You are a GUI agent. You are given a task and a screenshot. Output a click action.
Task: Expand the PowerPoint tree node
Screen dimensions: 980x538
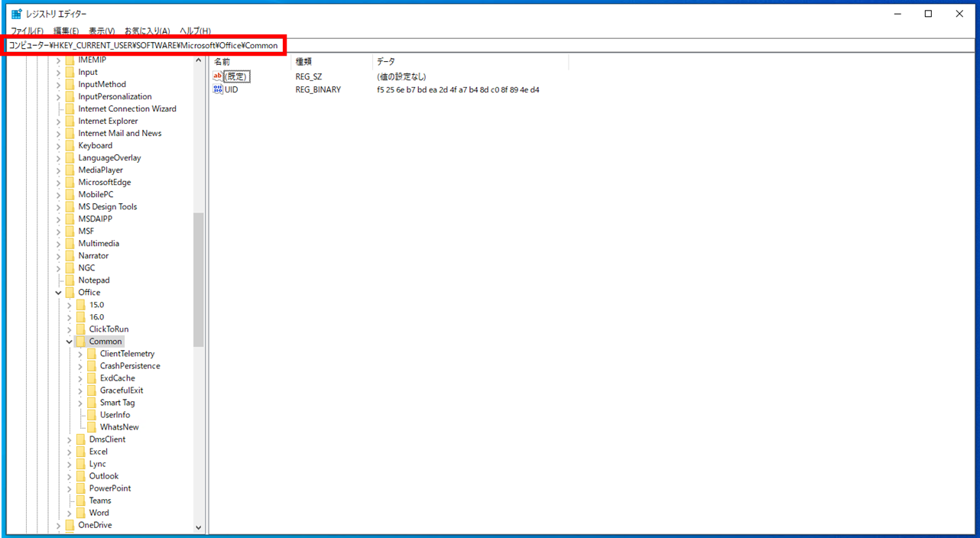click(70, 488)
